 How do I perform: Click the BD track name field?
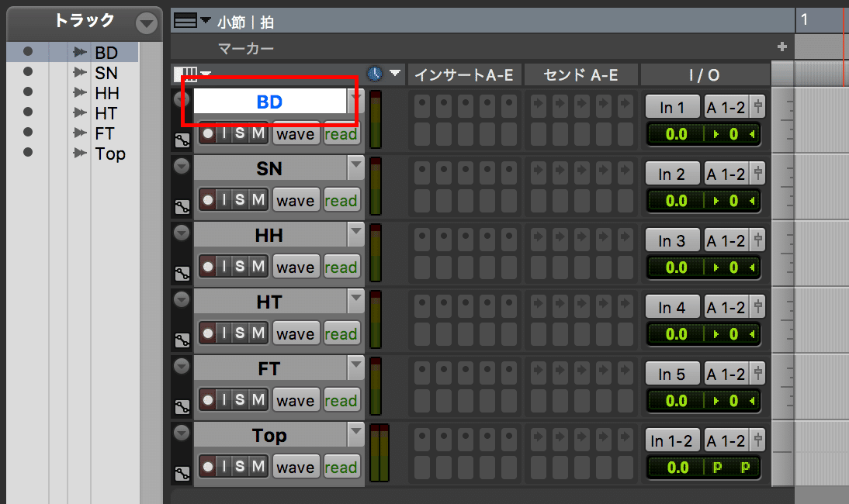click(x=269, y=101)
